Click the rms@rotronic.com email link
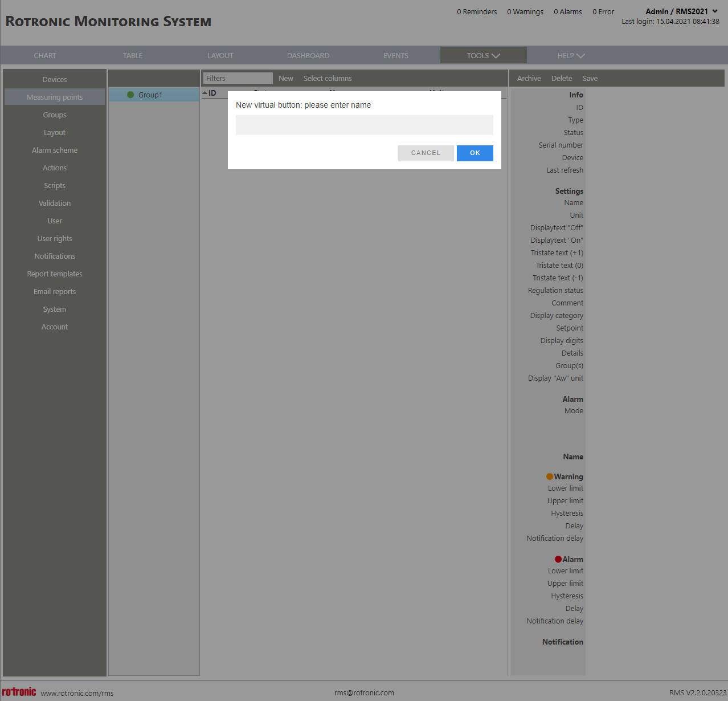This screenshot has height=701, width=728. (x=364, y=692)
